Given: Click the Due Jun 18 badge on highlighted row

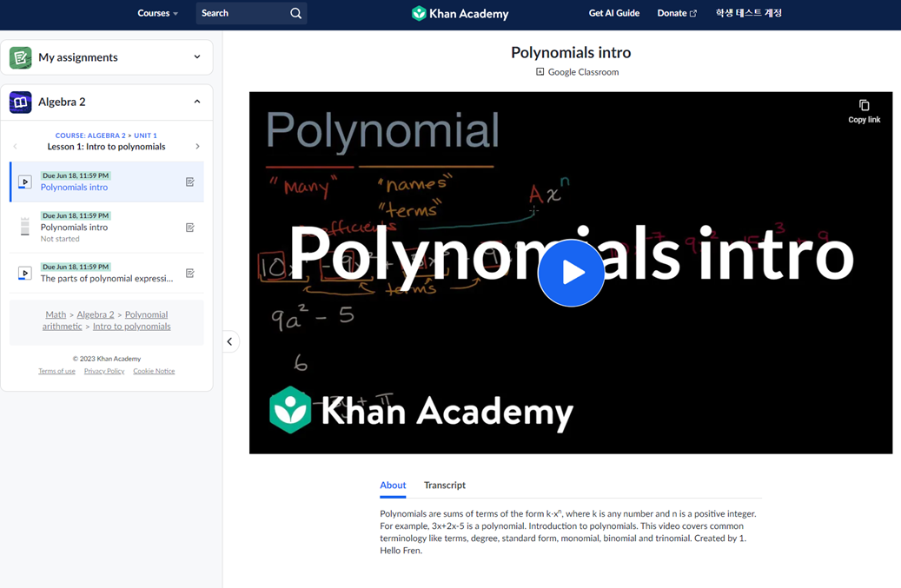Looking at the screenshot, I should pos(76,175).
